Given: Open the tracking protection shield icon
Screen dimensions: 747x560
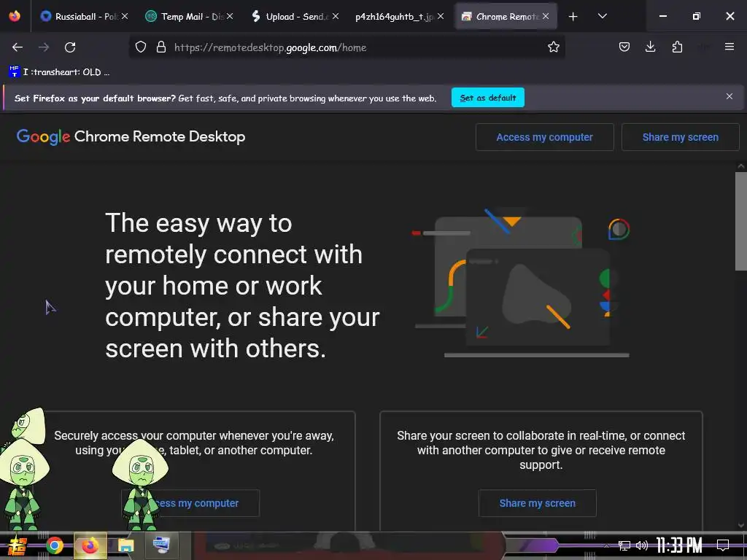Looking at the screenshot, I should tap(141, 47).
